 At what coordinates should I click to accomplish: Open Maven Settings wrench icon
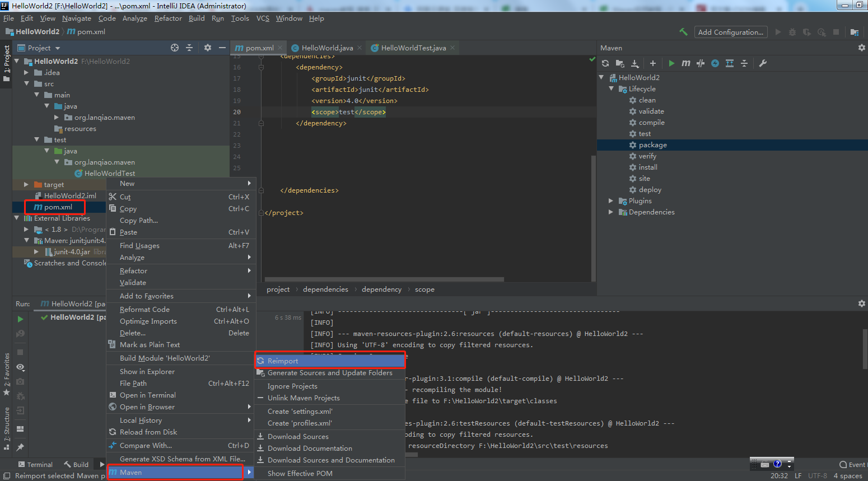click(763, 63)
